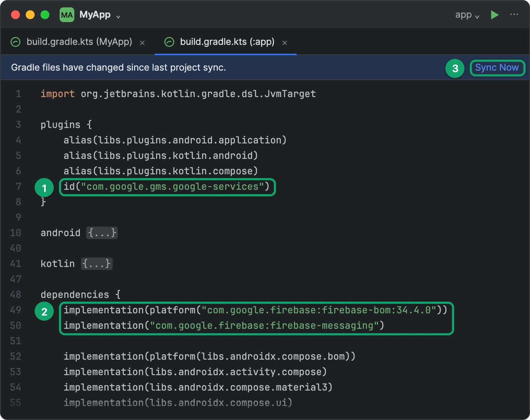
Task: Click alias(libs.plugins.kotlin.compose) line
Action: point(160,171)
